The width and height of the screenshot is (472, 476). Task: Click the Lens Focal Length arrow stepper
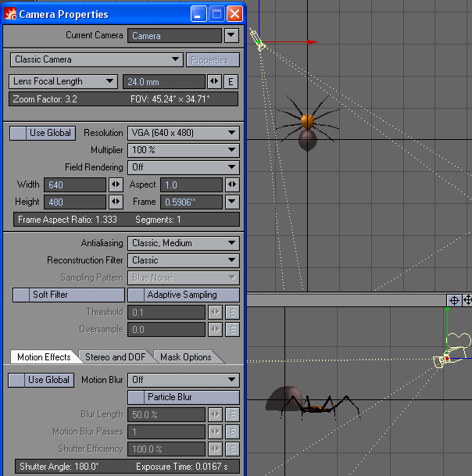point(215,82)
